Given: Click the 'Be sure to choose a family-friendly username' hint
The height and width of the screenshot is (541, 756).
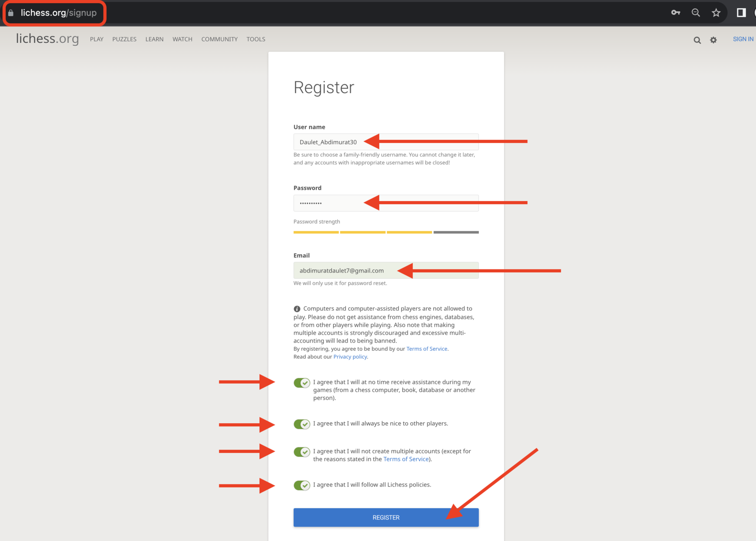Looking at the screenshot, I should point(384,159).
